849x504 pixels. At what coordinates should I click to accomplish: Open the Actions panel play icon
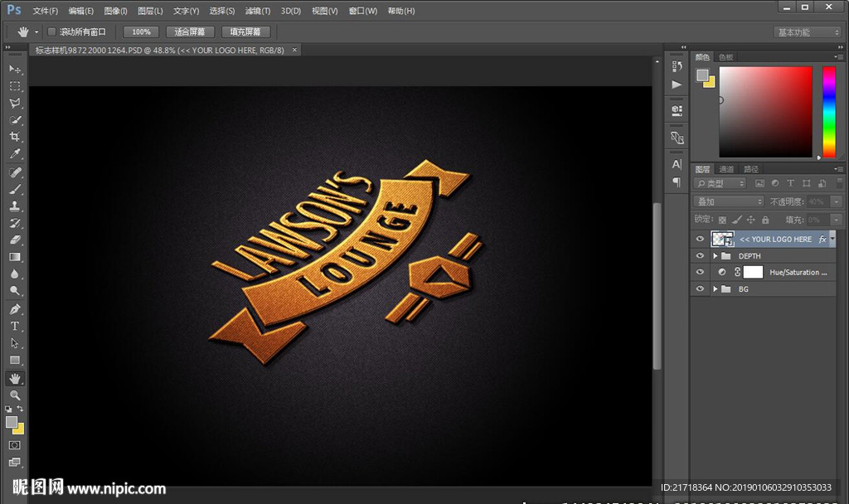[x=677, y=85]
